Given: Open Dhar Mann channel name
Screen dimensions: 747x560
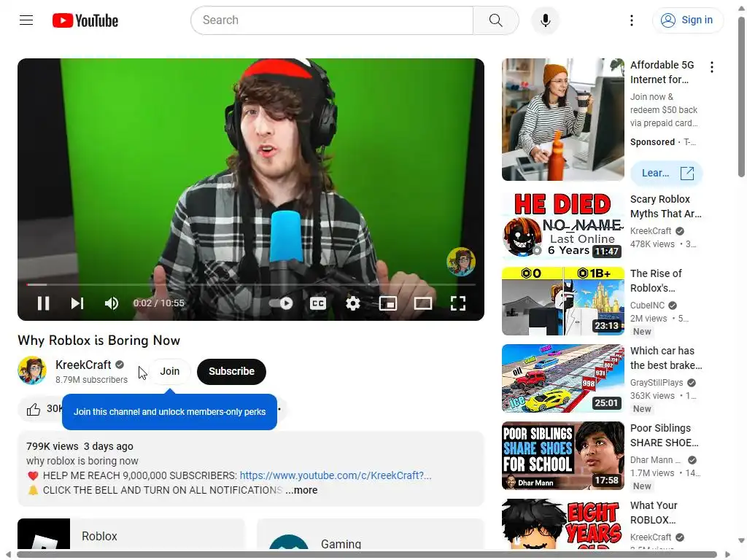Looking at the screenshot, I should click(x=656, y=460).
